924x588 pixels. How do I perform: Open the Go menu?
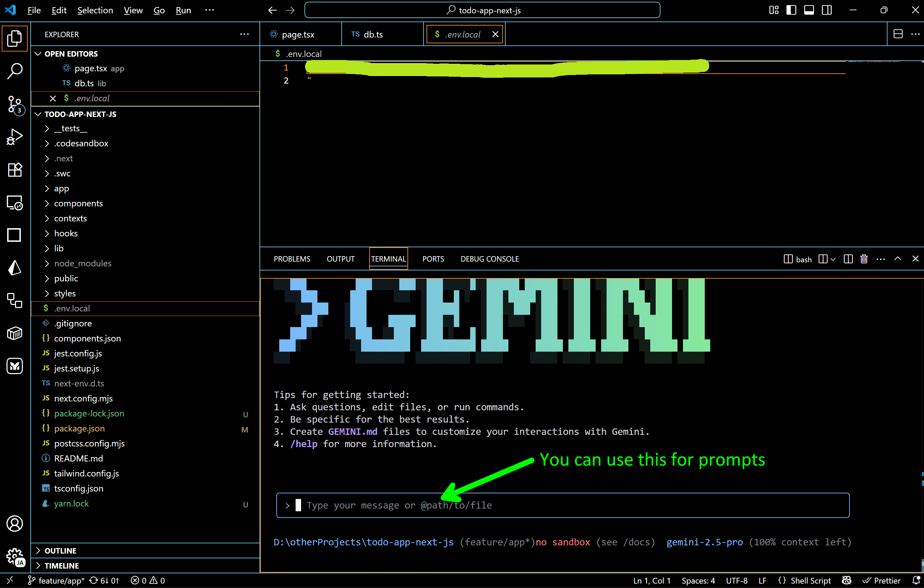tap(159, 10)
